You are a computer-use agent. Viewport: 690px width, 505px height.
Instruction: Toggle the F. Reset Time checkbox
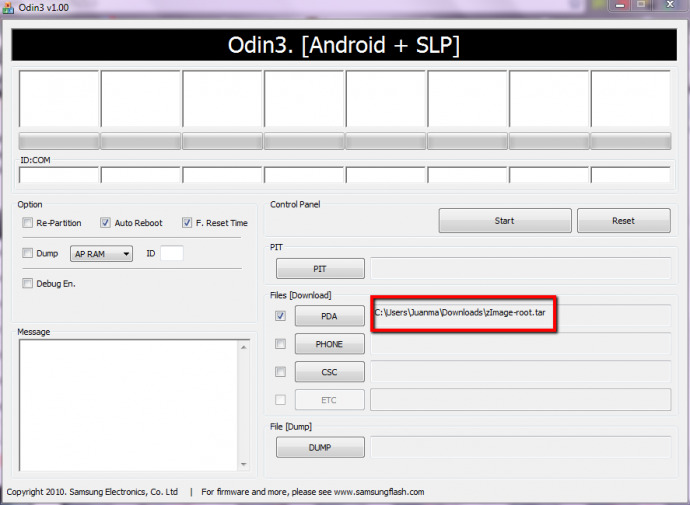tap(187, 223)
